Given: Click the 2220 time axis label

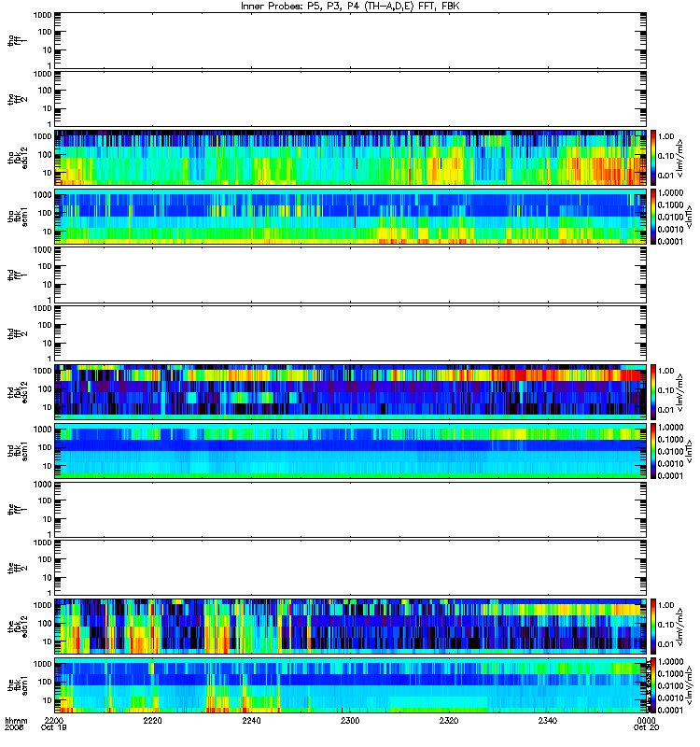Looking at the screenshot, I should click(x=153, y=720).
